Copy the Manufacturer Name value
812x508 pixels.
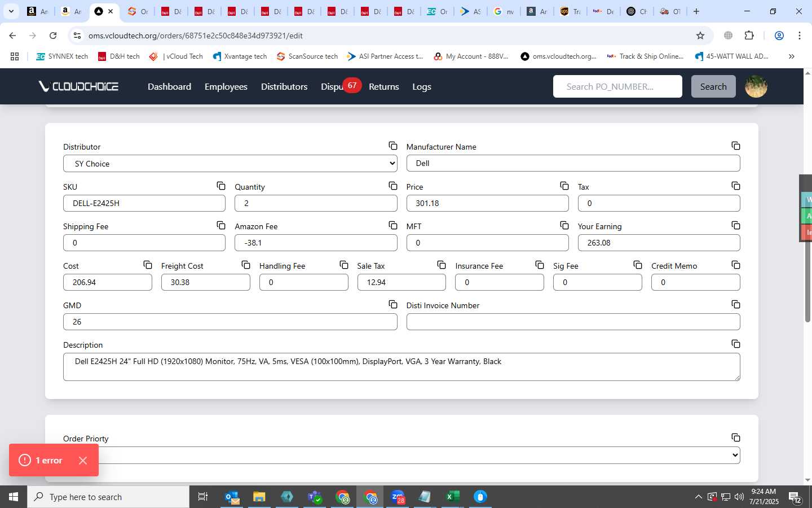736,146
